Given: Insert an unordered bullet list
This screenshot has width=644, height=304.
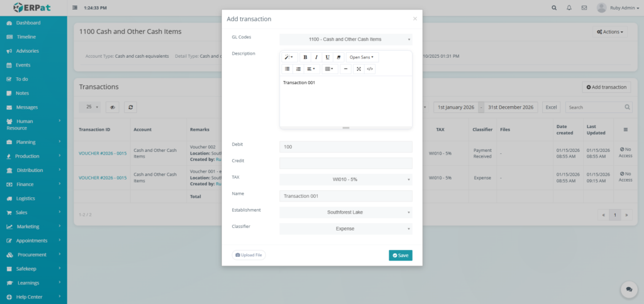Looking at the screenshot, I should 287,69.
